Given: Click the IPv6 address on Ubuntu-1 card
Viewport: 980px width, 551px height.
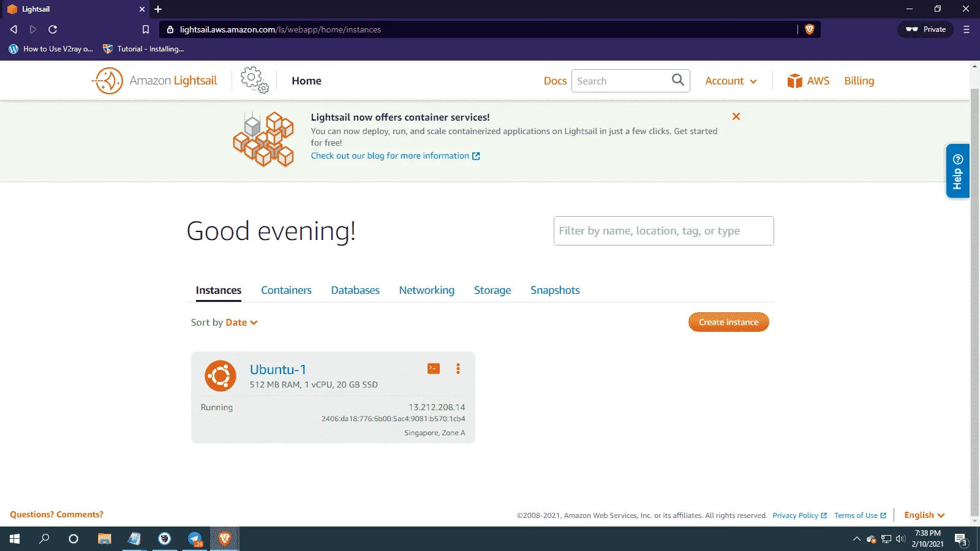Looking at the screenshot, I should coord(393,419).
